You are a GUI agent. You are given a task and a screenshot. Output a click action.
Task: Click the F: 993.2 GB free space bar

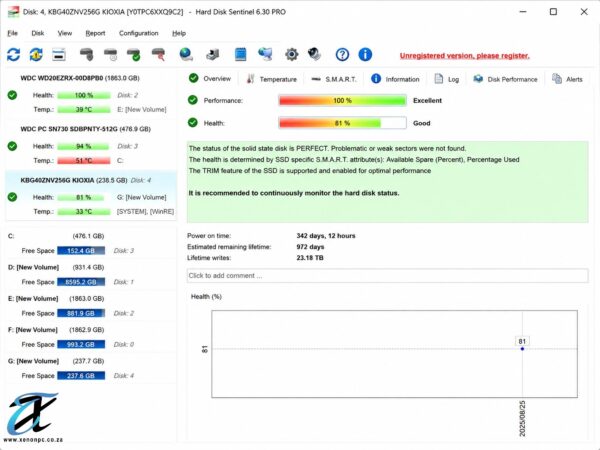click(x=81, y=344)
